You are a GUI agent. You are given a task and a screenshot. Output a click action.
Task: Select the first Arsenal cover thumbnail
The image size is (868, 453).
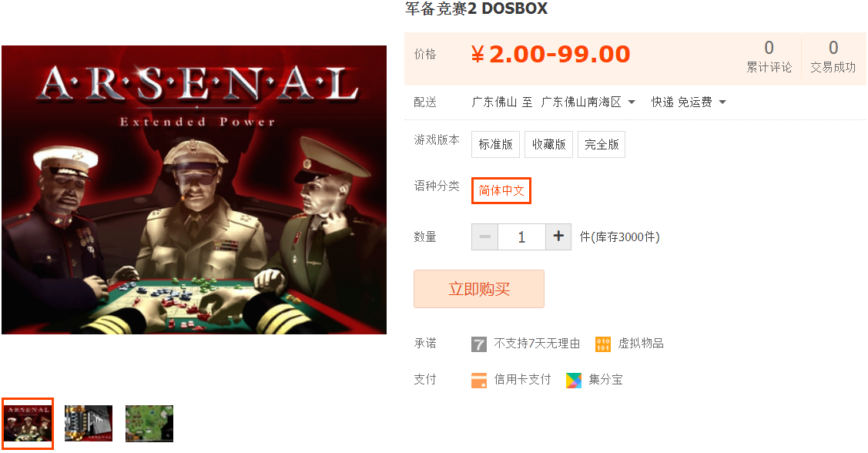pyautogui.click(x=28, y=424)
